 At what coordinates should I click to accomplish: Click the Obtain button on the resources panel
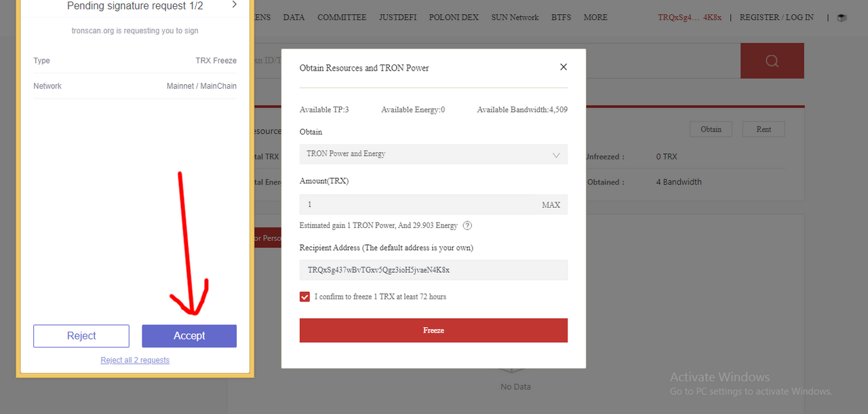click(711, 130)
